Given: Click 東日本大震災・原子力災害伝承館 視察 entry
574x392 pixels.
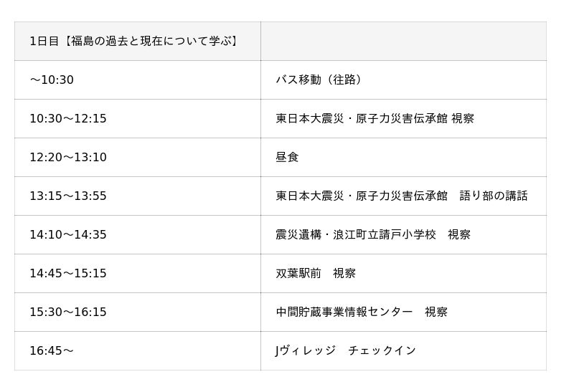Looking at the screenshot, I should pos(403,118).
